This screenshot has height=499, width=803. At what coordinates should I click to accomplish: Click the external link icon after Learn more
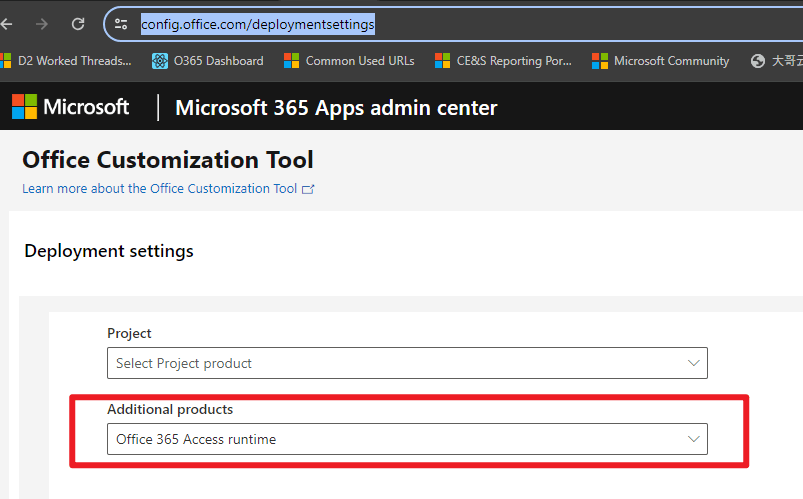[308, 189]
